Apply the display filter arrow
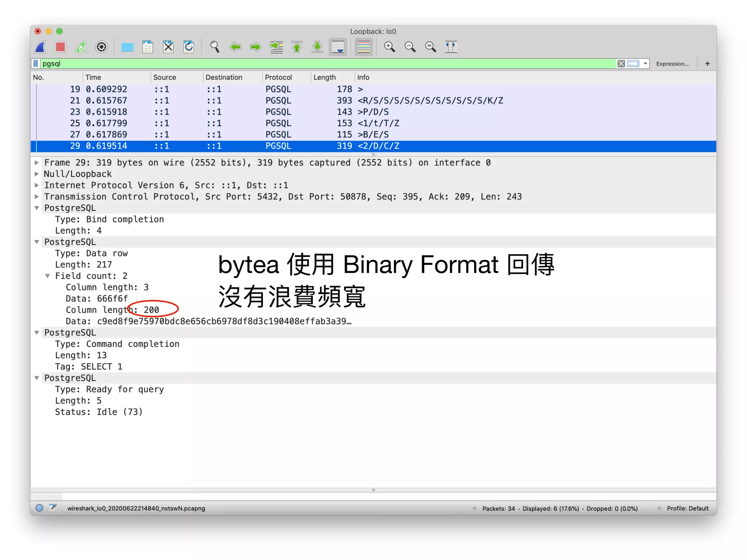Viewport: 747px width, 560px height. point(633,63)
